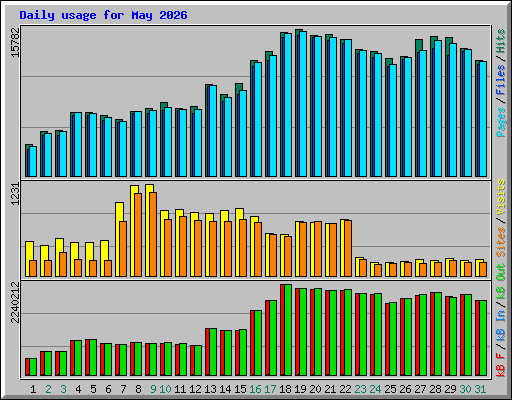
Task: Click day label 4 on the x-axis
Action: (78, 389)
